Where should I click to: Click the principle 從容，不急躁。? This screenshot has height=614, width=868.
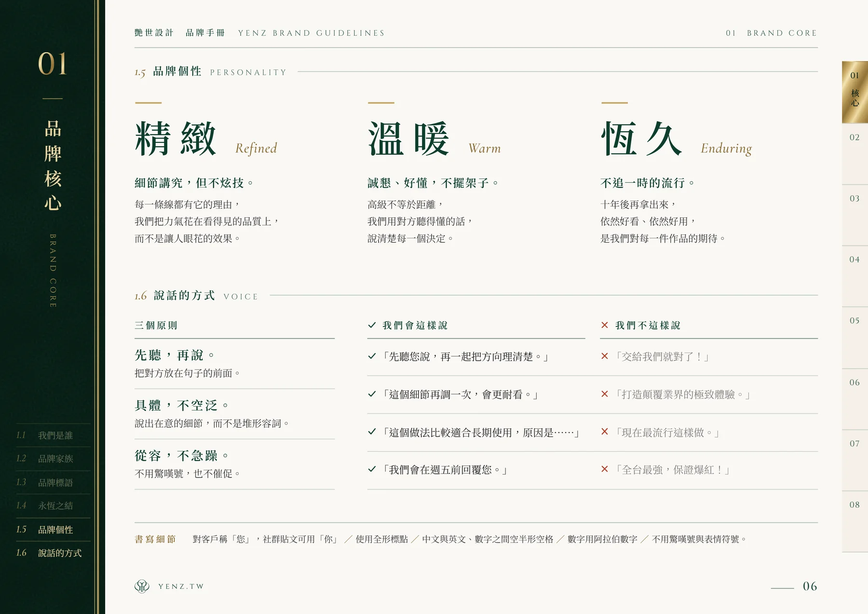(x=181, y=455)
